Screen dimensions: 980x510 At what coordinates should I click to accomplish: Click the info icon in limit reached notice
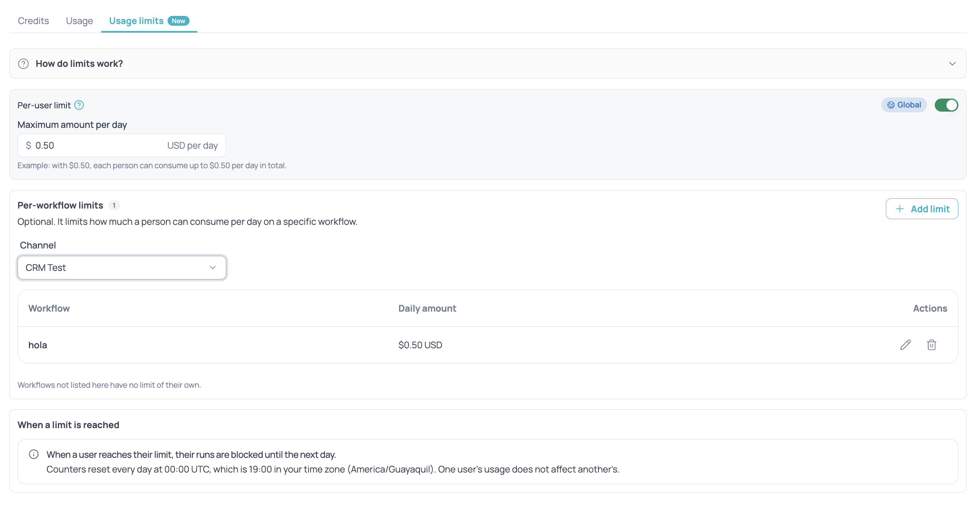pos(34,454)
